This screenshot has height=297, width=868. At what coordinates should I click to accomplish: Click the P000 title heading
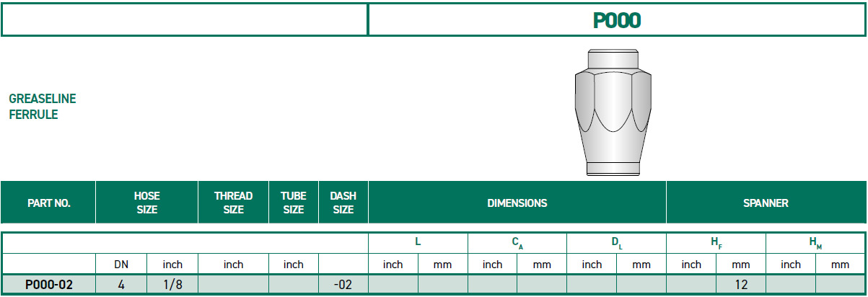617,20
